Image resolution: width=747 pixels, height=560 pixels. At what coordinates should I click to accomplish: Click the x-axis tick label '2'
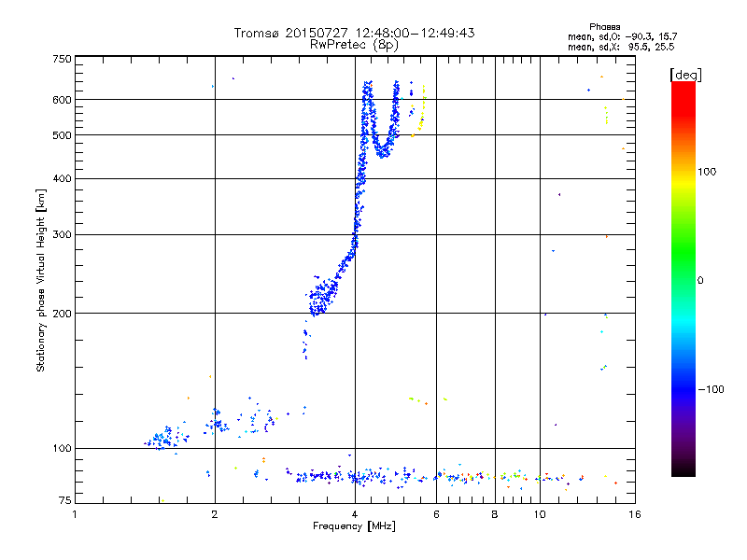coord(215,514)
